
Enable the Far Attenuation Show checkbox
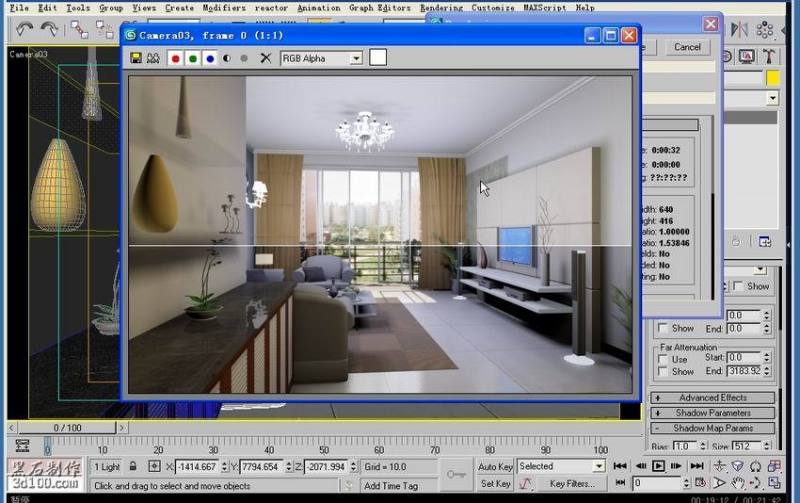663,372
